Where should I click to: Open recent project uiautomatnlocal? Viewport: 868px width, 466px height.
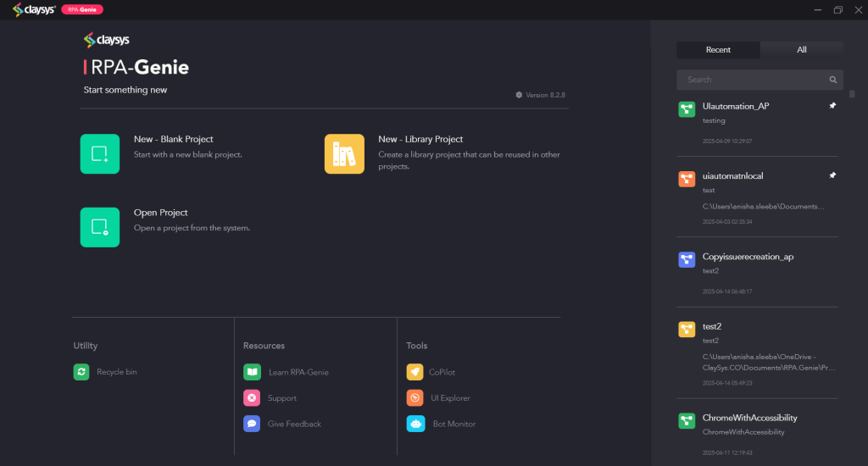(x=732, y=176)
